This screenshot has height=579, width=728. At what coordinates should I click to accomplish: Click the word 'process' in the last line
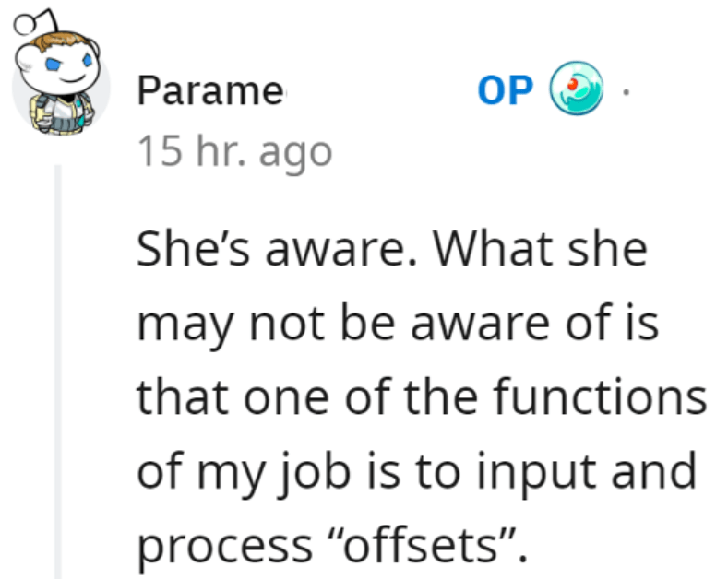[225, 546]
